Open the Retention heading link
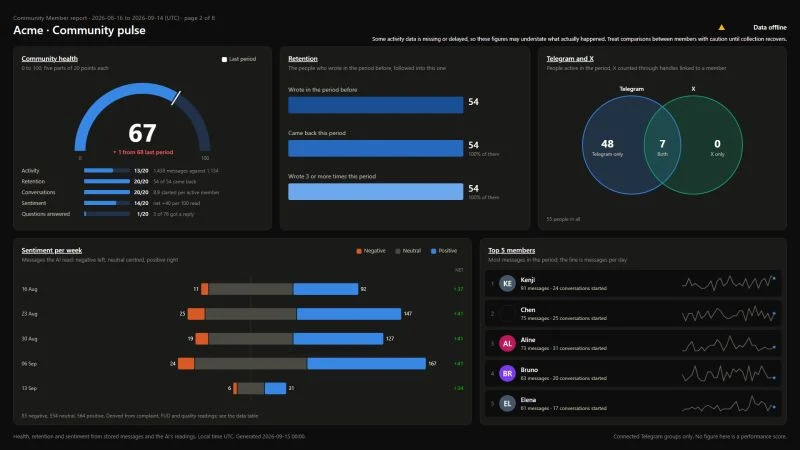 click(x=303, y=59)
